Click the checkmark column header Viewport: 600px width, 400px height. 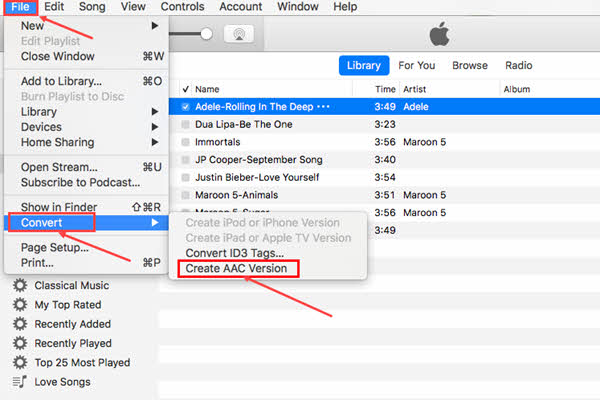click(x=186, y=89)
